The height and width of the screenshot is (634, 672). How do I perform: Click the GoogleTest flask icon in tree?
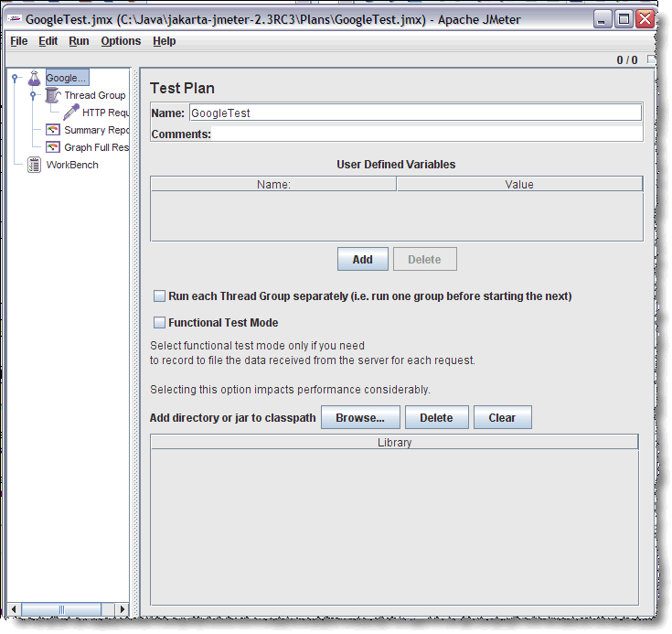35,79
